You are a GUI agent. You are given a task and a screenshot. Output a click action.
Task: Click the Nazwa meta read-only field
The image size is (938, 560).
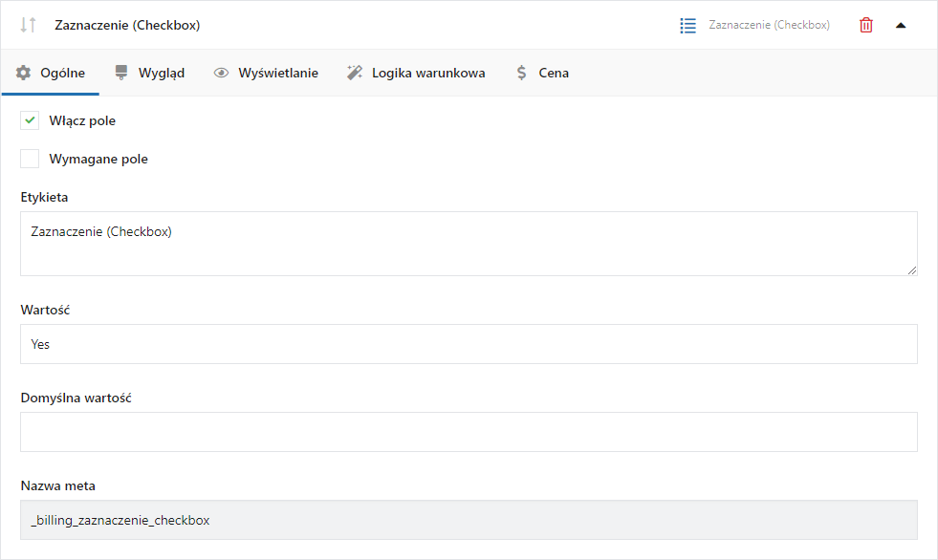click(x=469, y=520)
